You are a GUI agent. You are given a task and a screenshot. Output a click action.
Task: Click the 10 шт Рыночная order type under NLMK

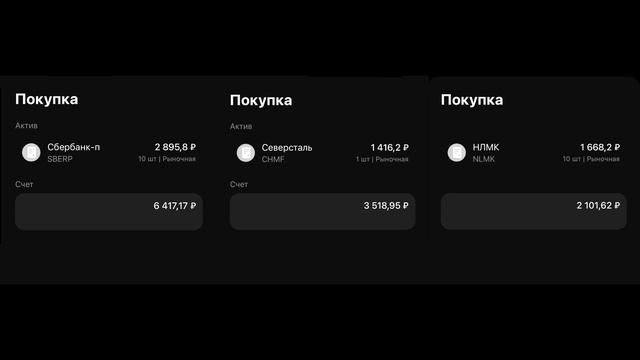click(591, 159)
